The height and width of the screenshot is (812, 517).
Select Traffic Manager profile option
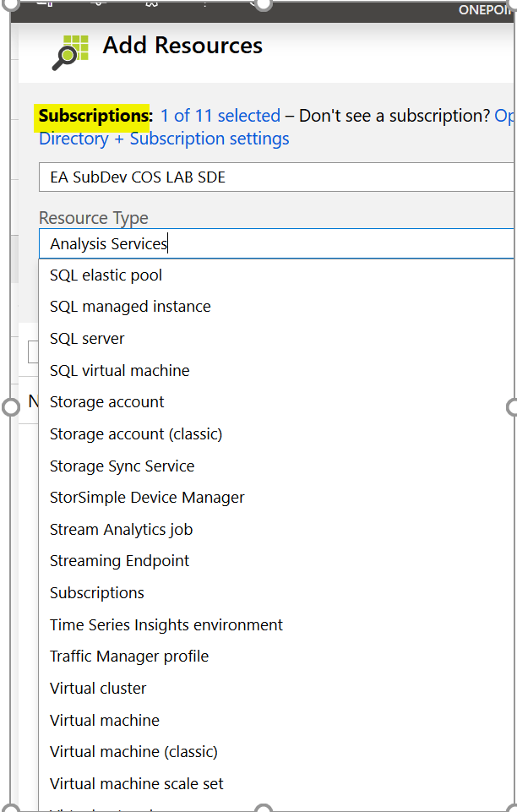(129, 657)
